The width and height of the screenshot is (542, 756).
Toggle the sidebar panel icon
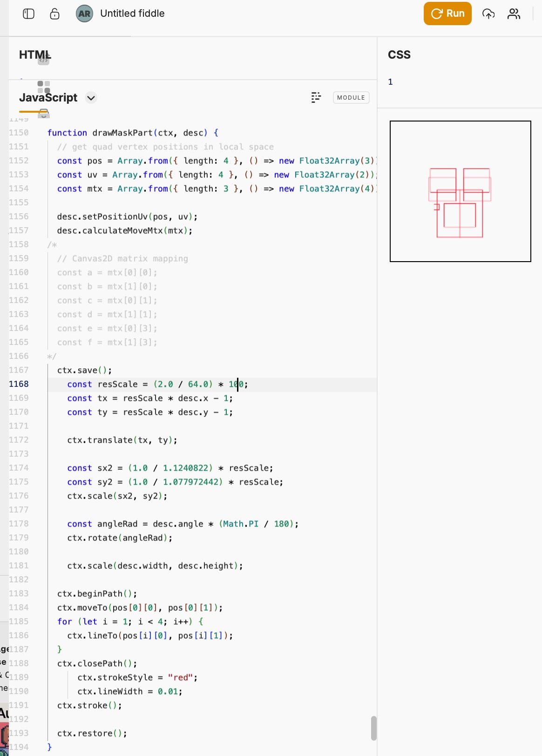(x=28, y=13)
